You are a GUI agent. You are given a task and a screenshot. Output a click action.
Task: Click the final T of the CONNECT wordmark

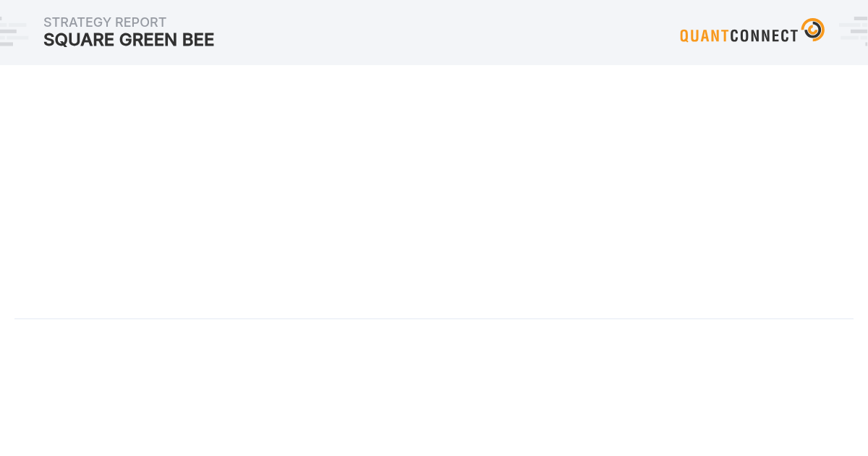click(794, 35)
